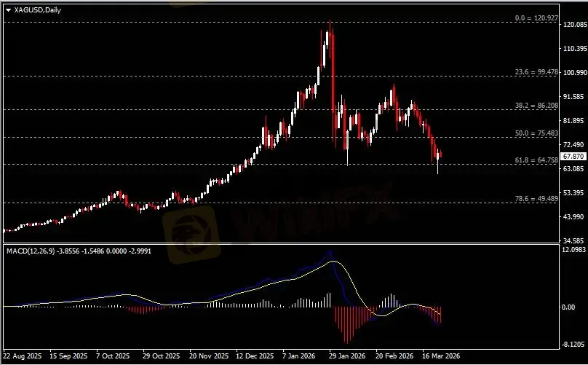Click price scale value 100.990

tap(573, 72)
